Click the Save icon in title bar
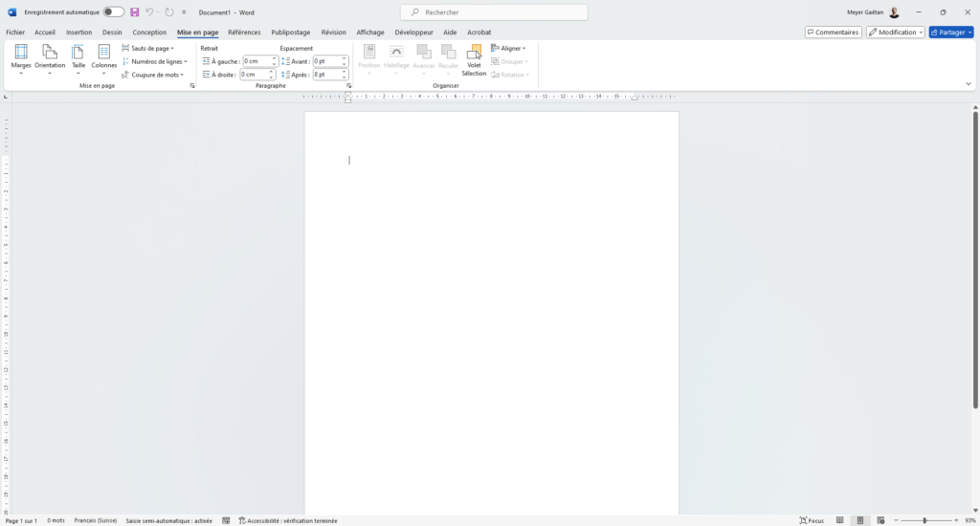This screenshot has height=526, width=980. (134, 12)
